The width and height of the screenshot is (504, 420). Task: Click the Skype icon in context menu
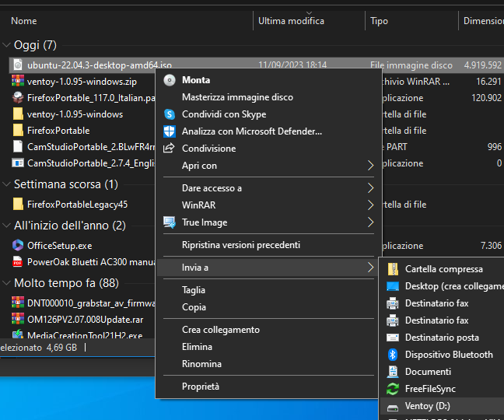170,114
